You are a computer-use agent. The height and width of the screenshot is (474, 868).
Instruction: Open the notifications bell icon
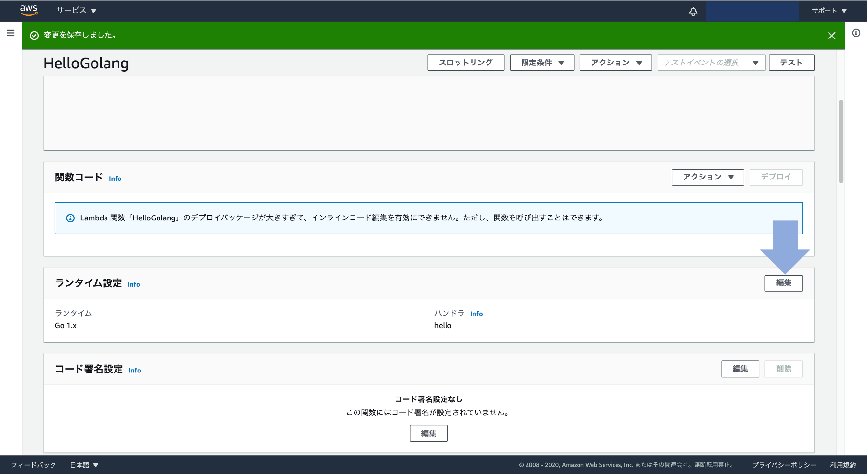[693, 11]
